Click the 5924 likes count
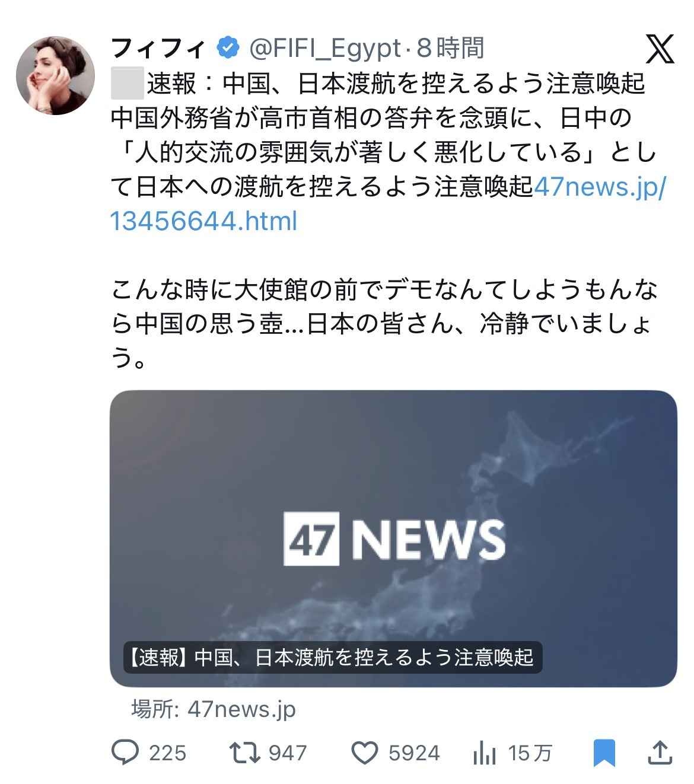The width and height of the screenshot is (694, 784). click(x=414, y=753)
